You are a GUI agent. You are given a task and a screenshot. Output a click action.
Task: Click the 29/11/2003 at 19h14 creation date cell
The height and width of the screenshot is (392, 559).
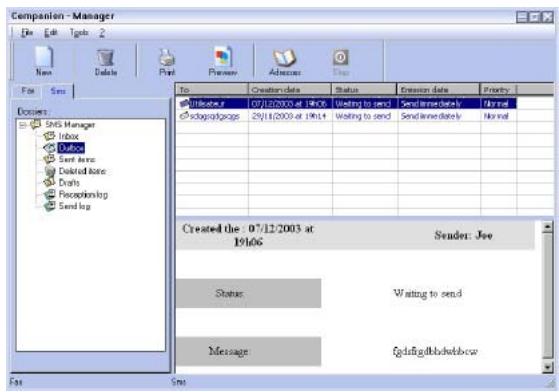tap(289, 116)
